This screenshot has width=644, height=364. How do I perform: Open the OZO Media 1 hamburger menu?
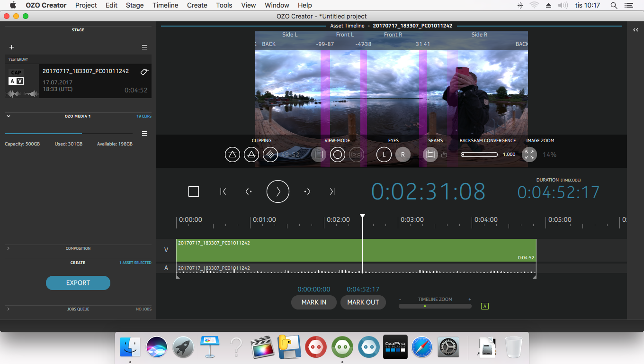tap(144, 134)
